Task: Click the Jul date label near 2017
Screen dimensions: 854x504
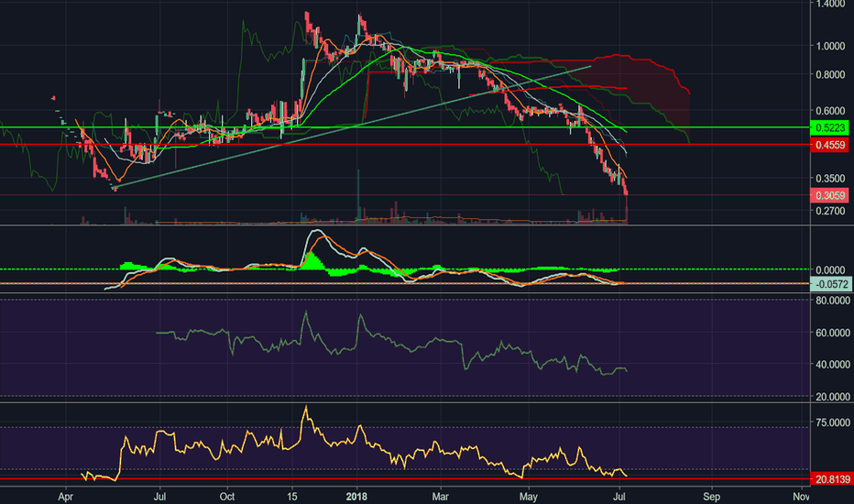Action: [x=159, y=497]
